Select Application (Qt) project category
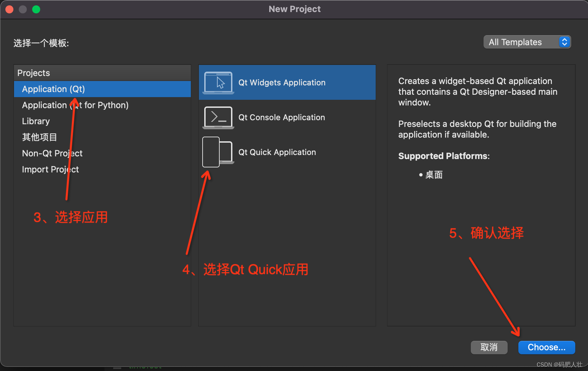The width and height of the screenshot is (588, 371). (102, 89)
